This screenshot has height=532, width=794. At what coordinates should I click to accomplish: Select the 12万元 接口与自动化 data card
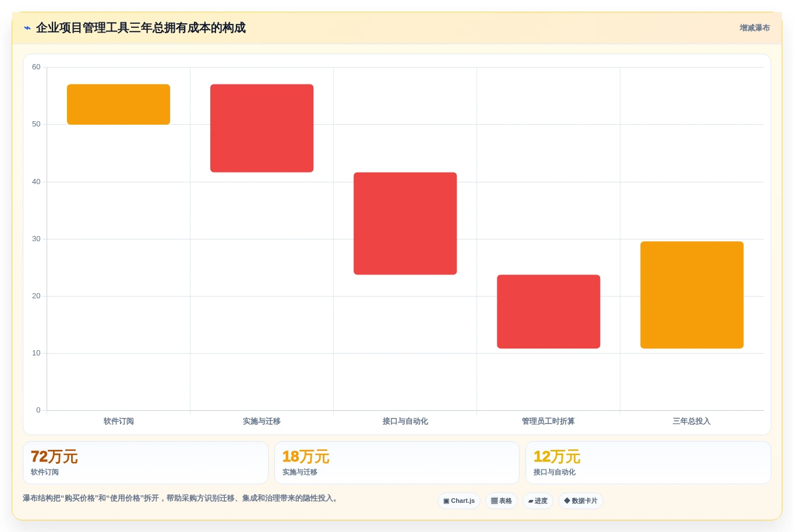648,463
